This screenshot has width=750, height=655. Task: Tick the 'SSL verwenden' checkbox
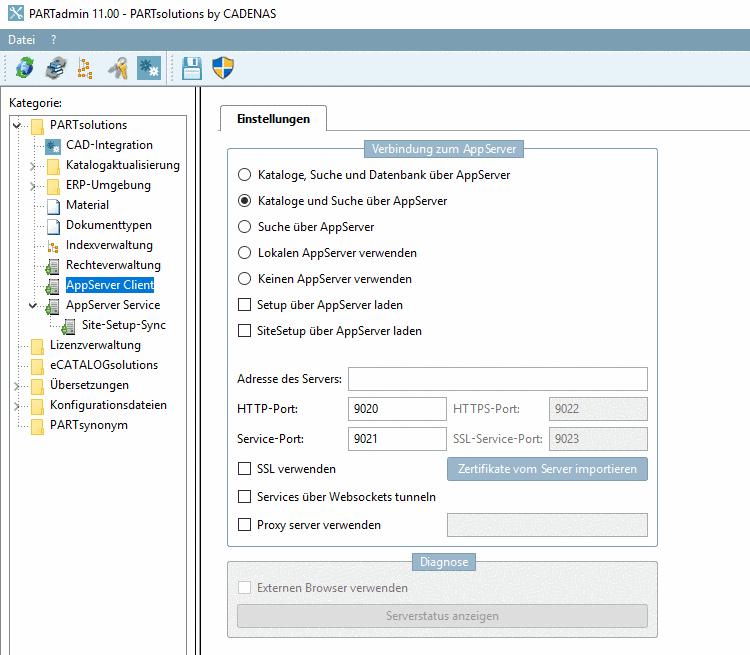(x=244, y=468)
